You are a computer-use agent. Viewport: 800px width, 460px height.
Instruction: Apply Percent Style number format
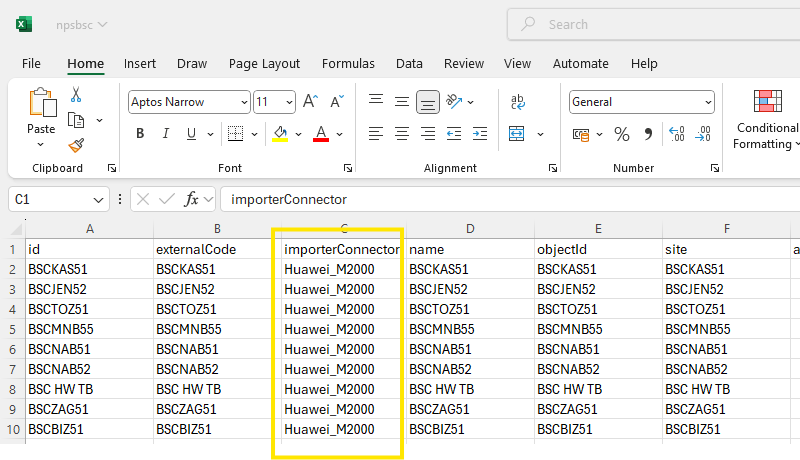[621, 134]
